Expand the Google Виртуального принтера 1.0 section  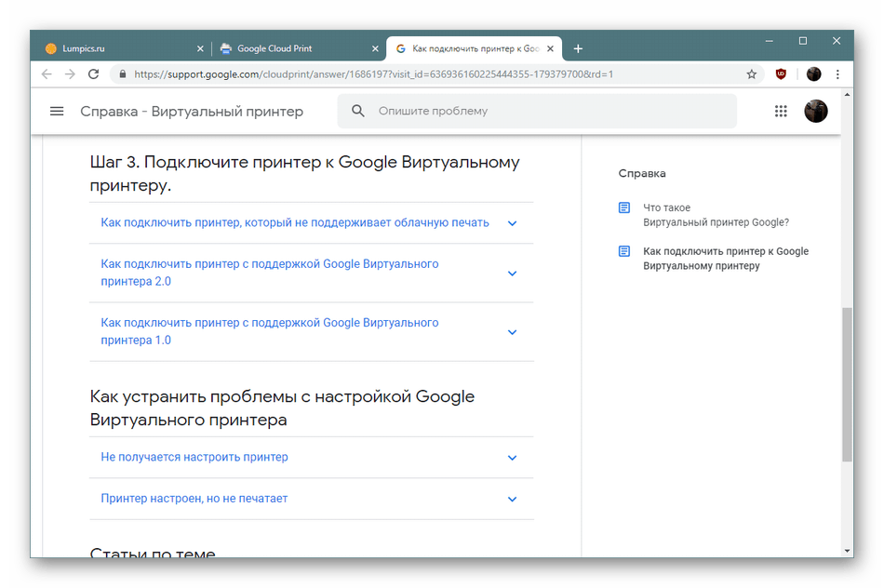(x=512, y=332)
